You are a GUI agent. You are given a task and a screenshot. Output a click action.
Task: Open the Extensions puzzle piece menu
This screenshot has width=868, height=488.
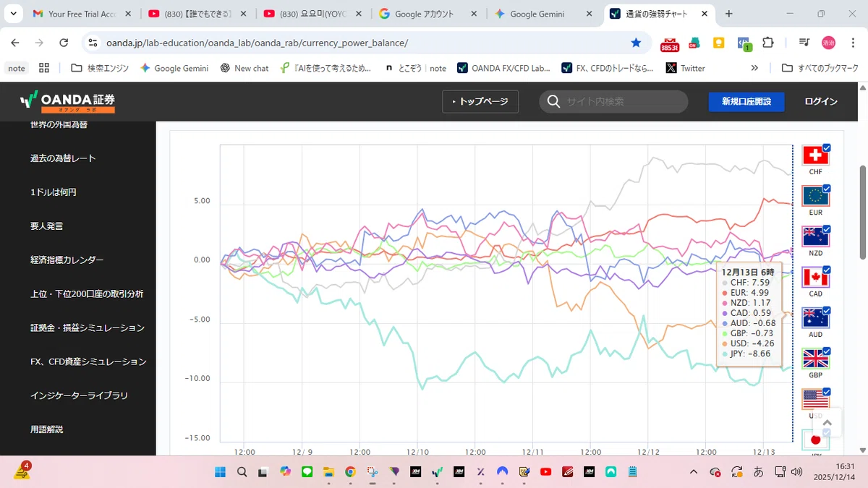(768, 43)
